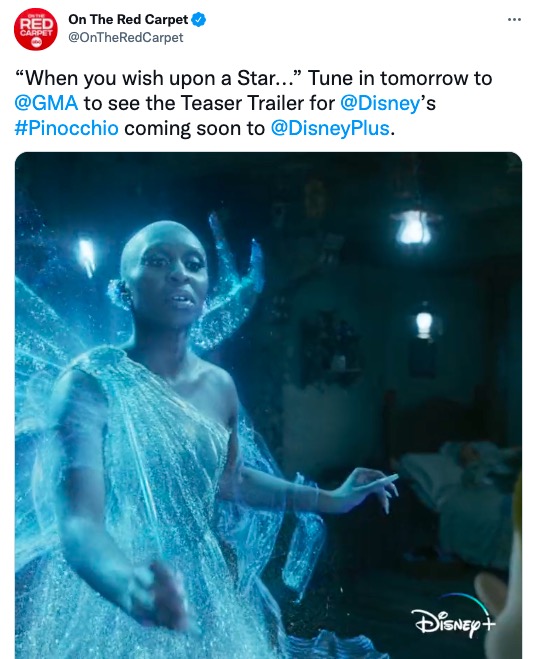Image resolution: width=535 pixels, height=659 pixels.
Task: Open the On The Red Carpet display name
Action: (x=128, y=19)
